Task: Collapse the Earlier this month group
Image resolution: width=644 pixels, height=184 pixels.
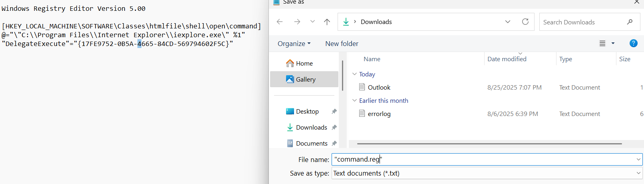Action: tap(354, 100)
